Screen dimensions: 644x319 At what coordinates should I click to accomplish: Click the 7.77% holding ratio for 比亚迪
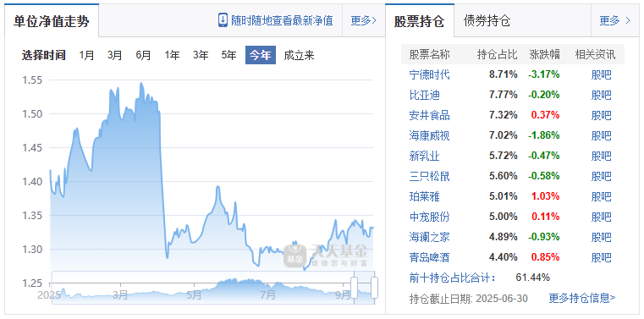504,96
